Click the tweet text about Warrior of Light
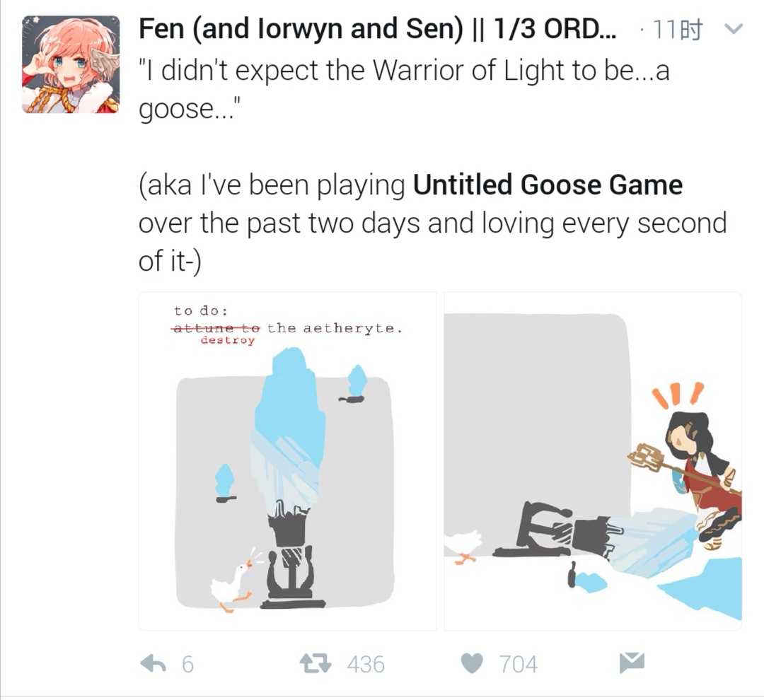 point(404,89)
